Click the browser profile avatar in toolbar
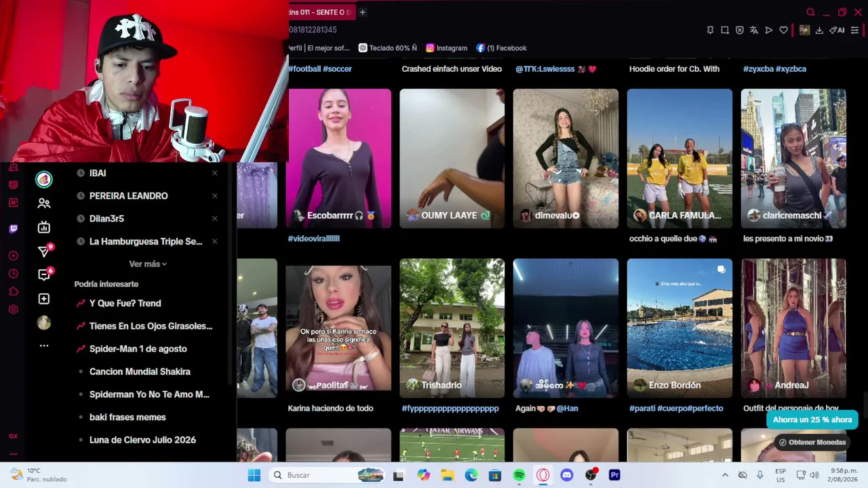This screenshot has height=488, width=868. coord(804,30)
